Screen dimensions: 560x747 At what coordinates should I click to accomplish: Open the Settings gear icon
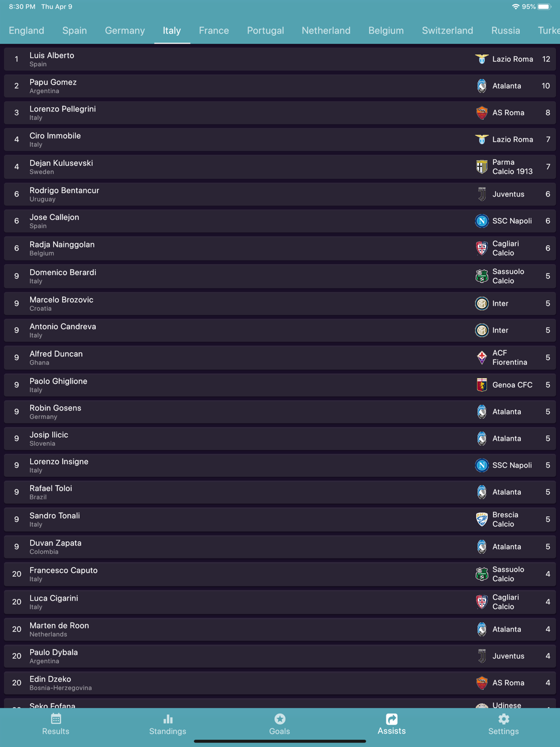[503, 718]
